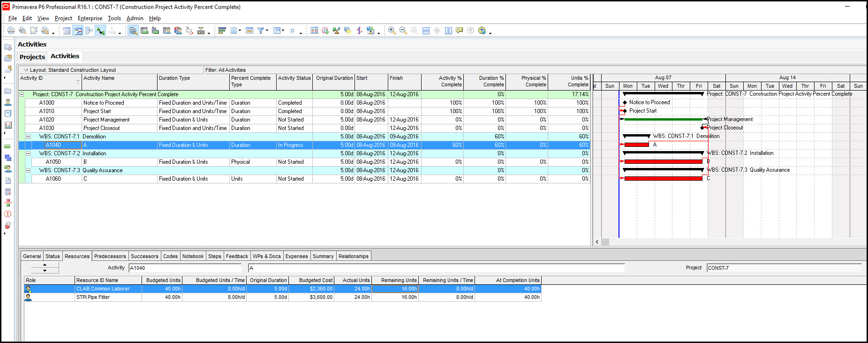The image size is (868, 343).
Task: Click Units % Complete column header
Action: tap(569, 82)
